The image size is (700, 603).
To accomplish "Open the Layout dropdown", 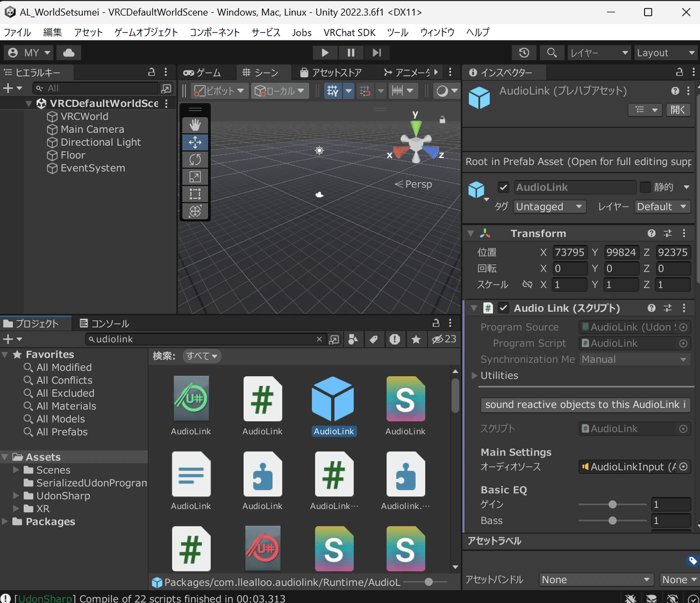I will [665, 52].
